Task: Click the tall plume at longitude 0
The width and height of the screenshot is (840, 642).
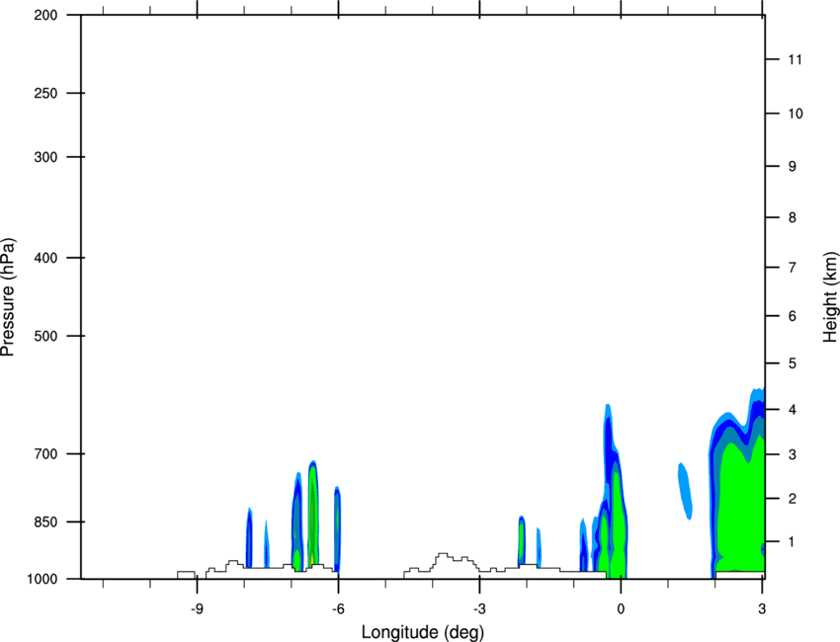Action: pos(614,509)
